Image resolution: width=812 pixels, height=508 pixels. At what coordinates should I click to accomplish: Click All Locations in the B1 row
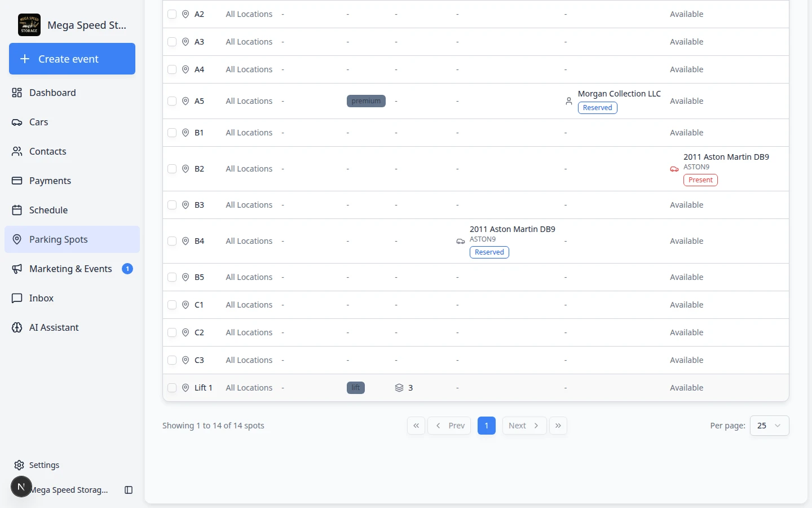click(249, 133)
